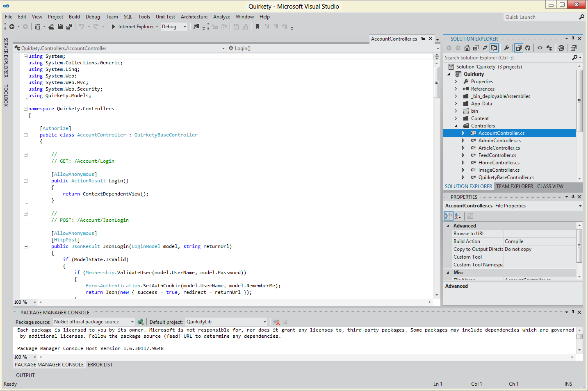Viewport: 588px width, 391px height.
Task: Click the editor's vertical scrollbar thumb
Action: pos(437,82)
